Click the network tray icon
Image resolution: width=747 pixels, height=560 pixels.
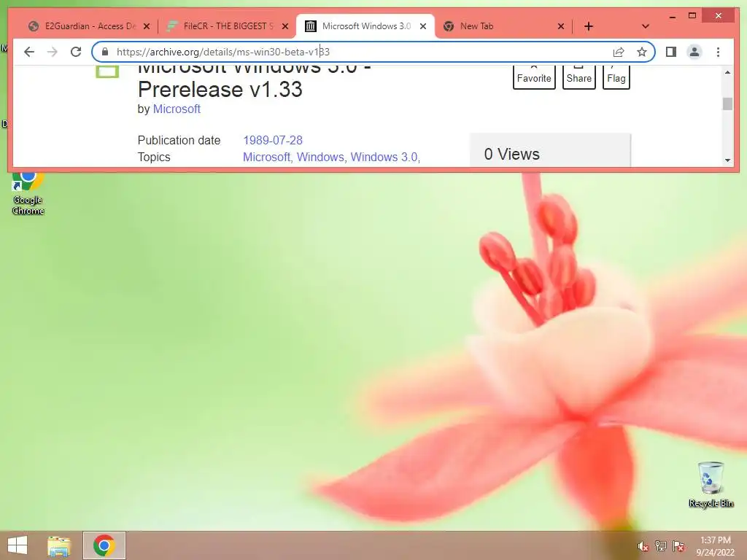tap(661, 546)
